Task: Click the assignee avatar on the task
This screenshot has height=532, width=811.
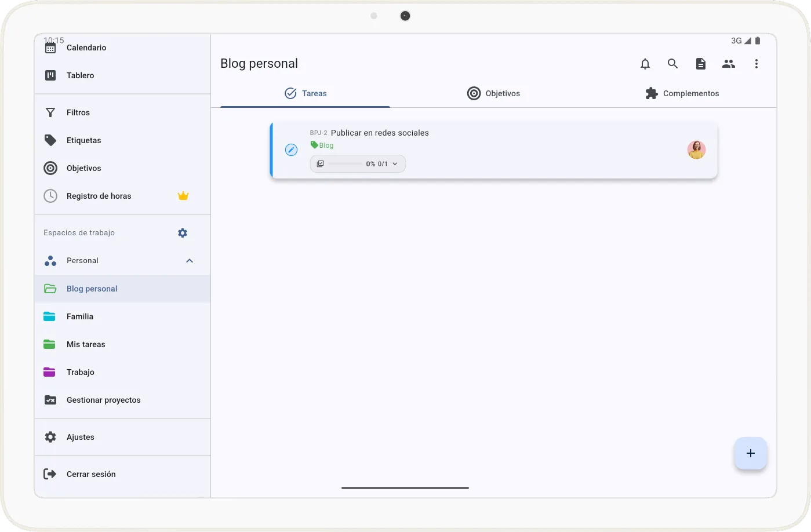Action: coord(696,150)
